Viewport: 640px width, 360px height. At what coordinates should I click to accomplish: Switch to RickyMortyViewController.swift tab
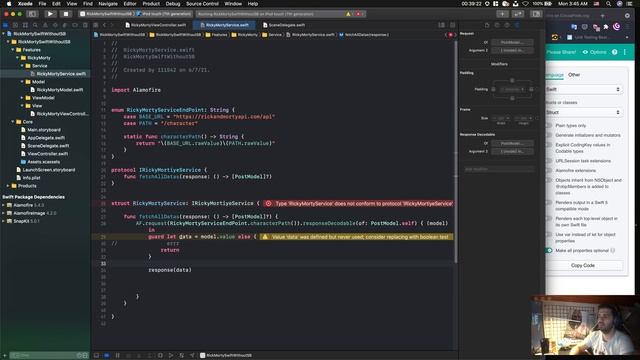(155, 25)
